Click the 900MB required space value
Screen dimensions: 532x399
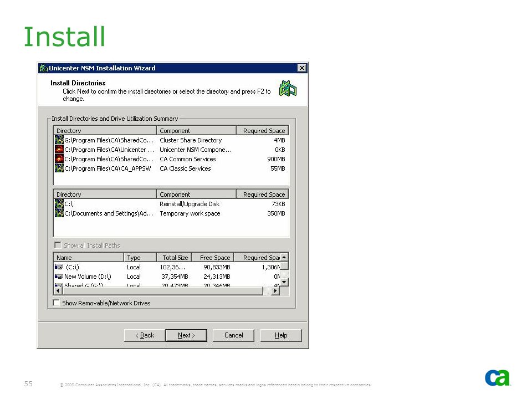(276, 159)
